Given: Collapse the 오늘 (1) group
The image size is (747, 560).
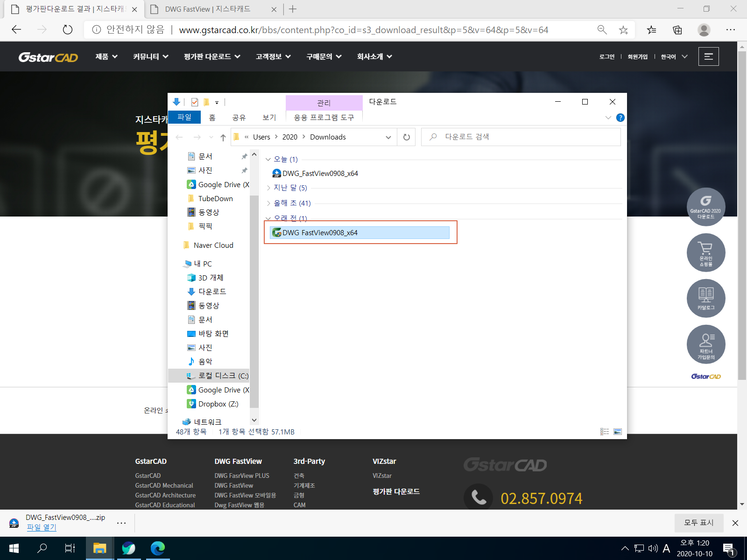Looking at the screenshot, I should click(268, 160).
